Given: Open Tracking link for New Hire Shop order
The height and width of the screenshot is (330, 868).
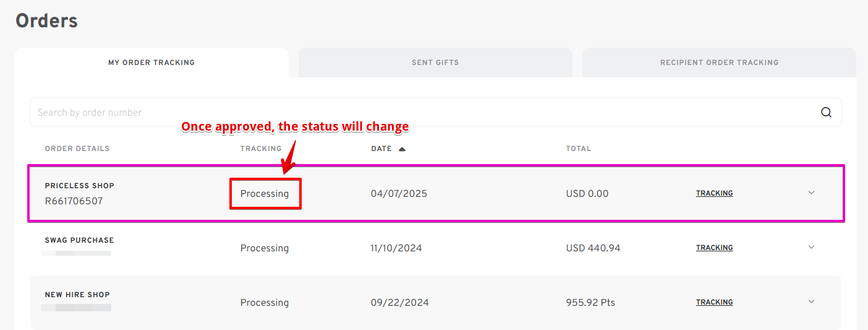Looking at the screenshot, I should click(714, 302).
